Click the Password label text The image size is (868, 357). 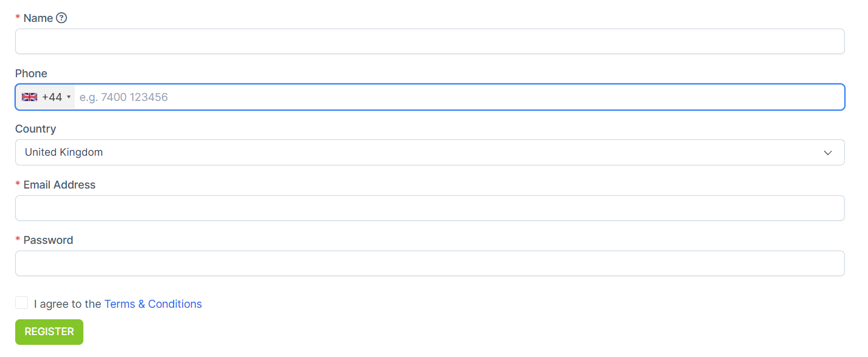48,240
